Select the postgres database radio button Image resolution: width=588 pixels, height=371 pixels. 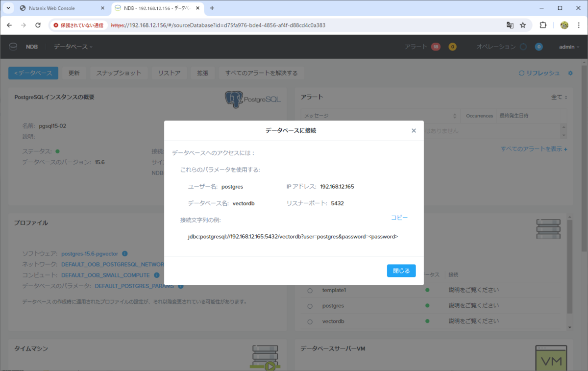click(x=310, y=306)
